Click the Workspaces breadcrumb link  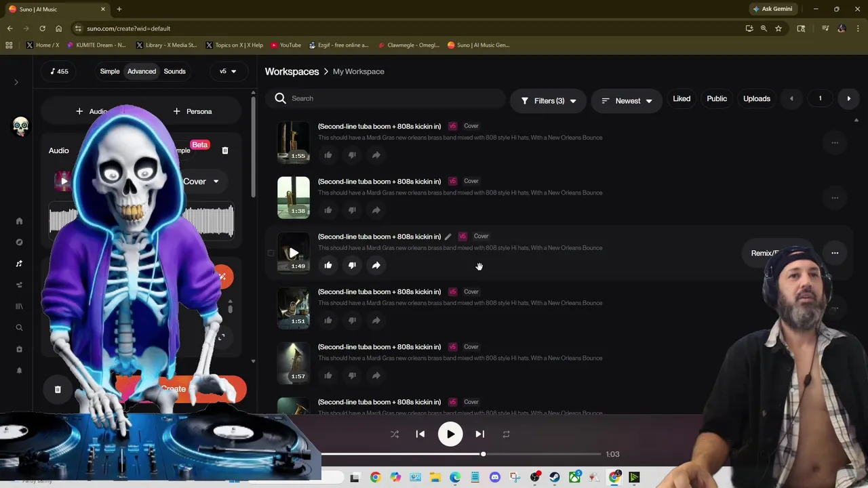(x=292, y=71)
